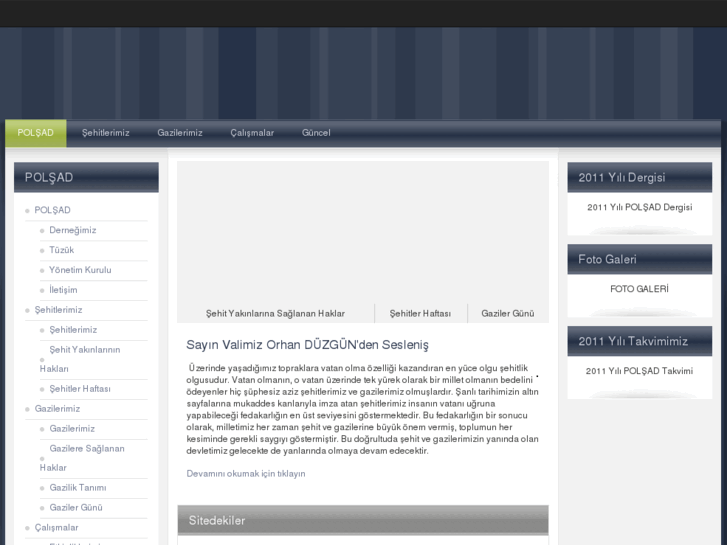The width and height of the screenshot is (727, 545).
Task: Click the Sitedekiler section header
Action: pyautogui.click(x=363, y=520)
